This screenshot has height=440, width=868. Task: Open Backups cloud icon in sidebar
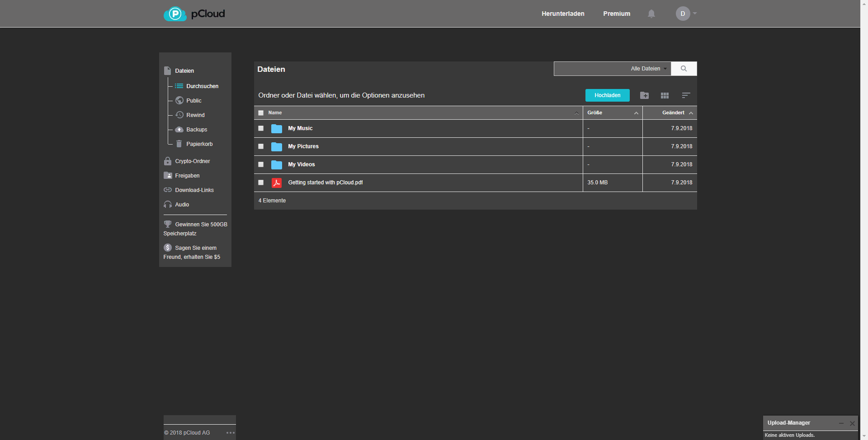pyautogui.click(x=179, y=129)
